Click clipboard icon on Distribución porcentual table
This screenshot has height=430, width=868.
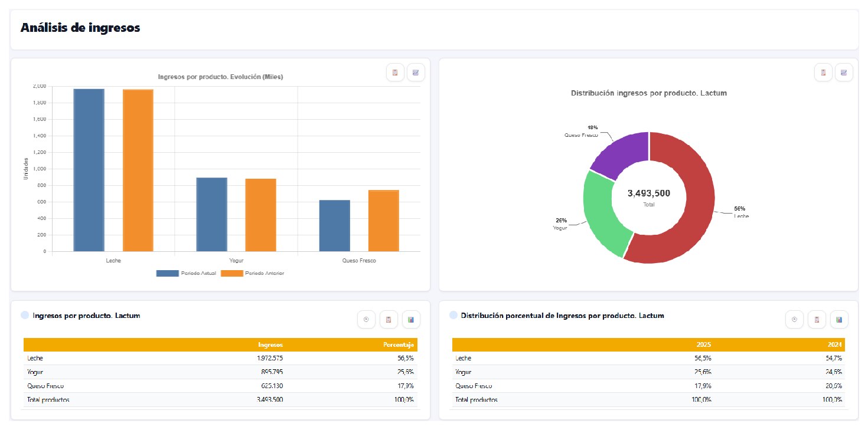click(817, 320)
